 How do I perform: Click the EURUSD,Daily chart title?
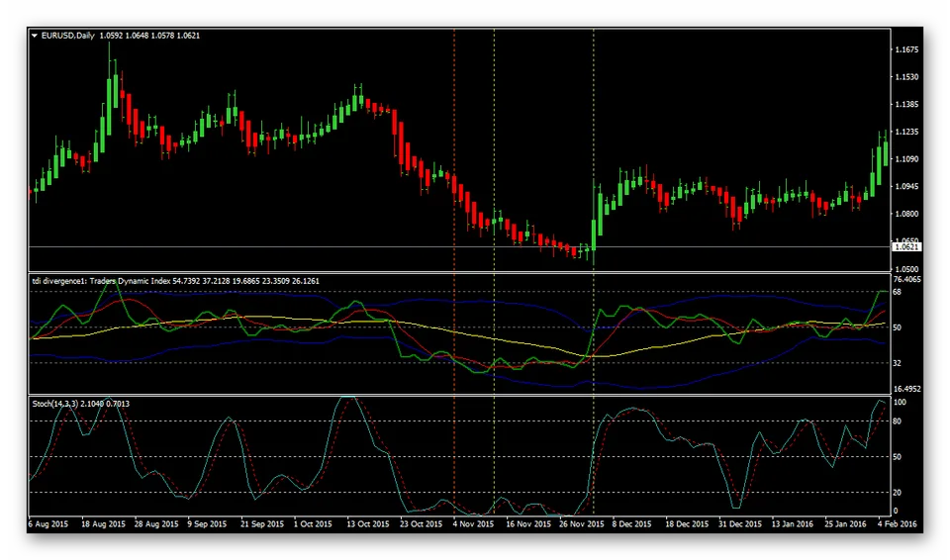68,36
